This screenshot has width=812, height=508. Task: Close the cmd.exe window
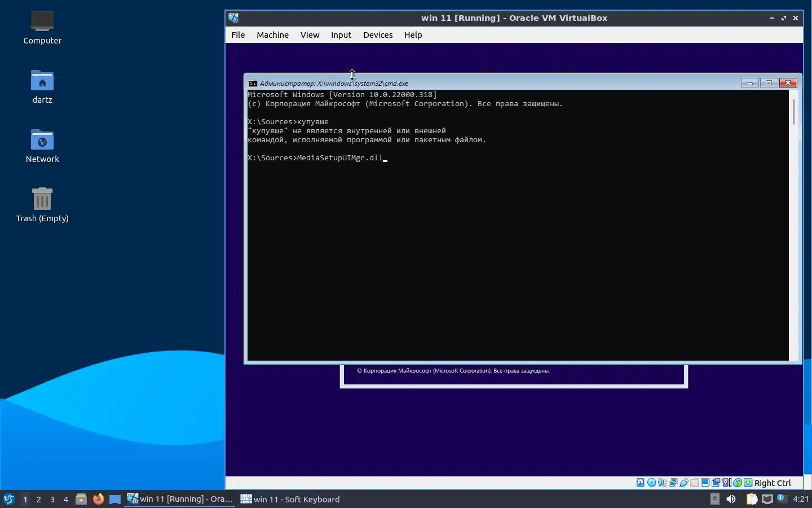click(x=789, y=83)
